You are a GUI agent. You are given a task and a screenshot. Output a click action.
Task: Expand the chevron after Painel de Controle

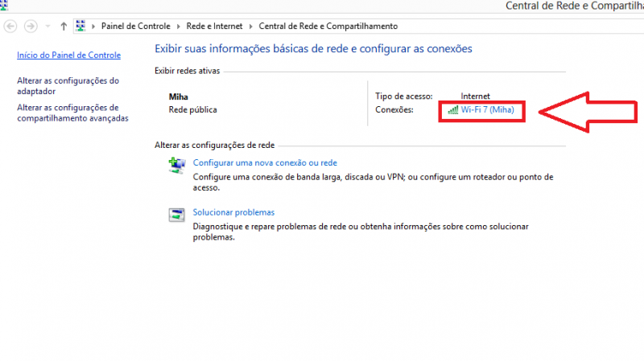coord(179,27)
